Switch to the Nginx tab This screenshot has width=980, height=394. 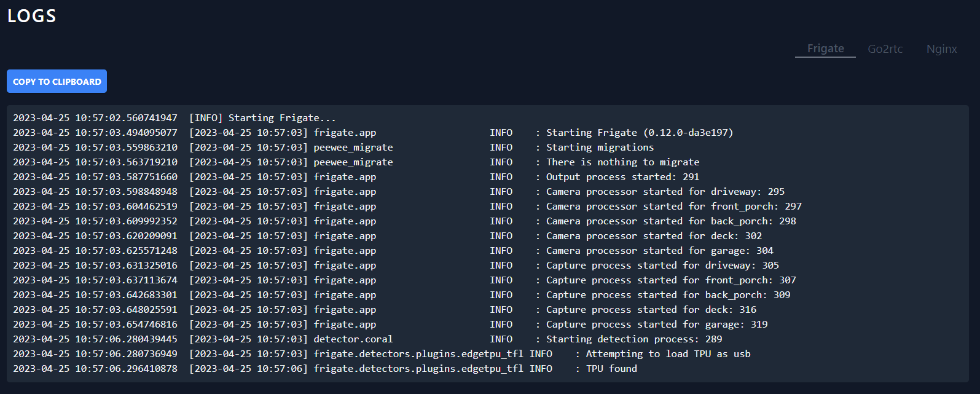click(x=941, y=49)
